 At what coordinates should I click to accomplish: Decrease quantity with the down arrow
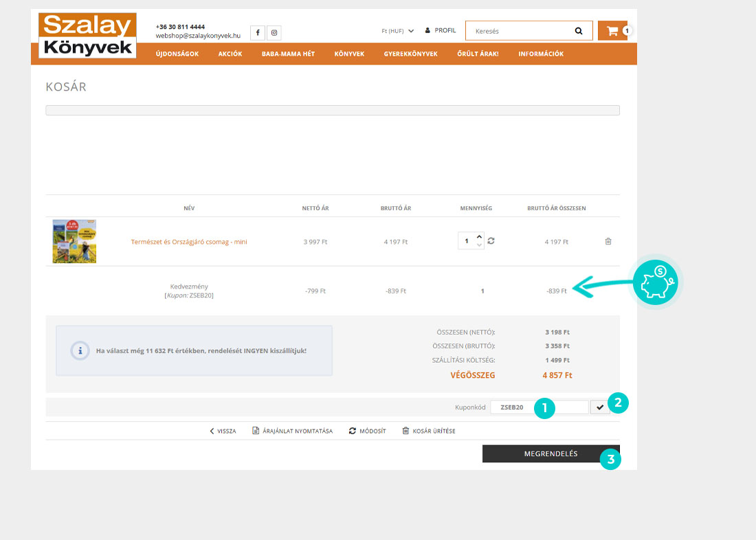pyautogui.click(x=479, y=245)
